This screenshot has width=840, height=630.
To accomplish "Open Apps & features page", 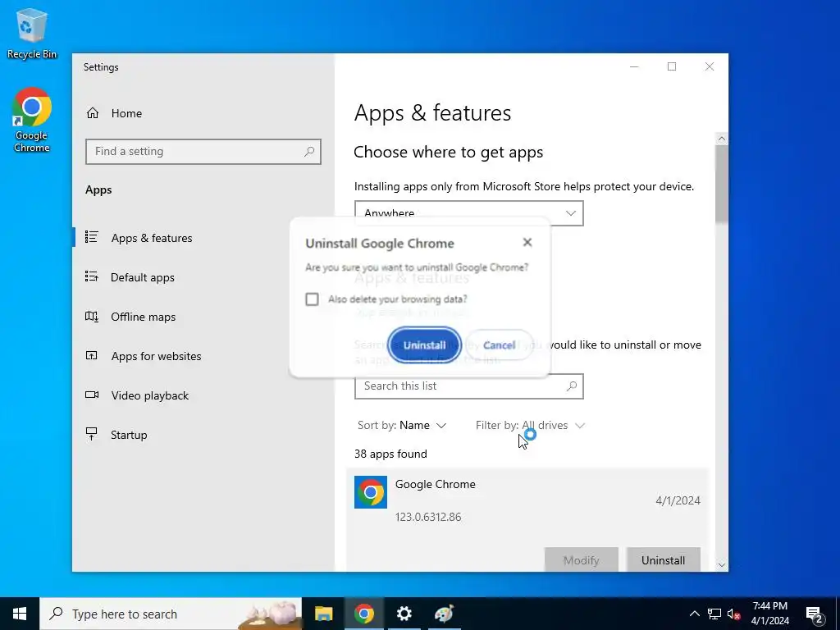I will (152, 238).
